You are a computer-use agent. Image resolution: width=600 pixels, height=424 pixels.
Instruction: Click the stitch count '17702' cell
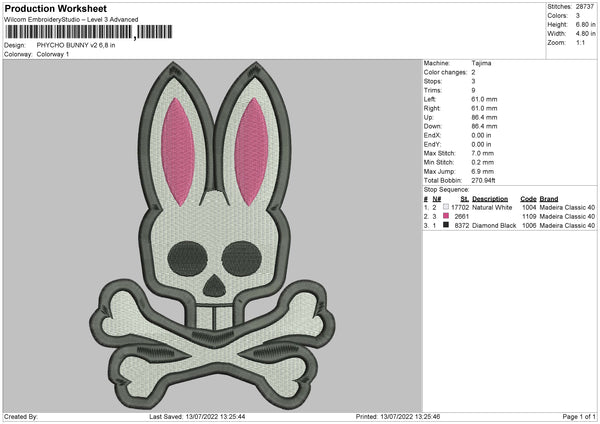pos(460,207)
